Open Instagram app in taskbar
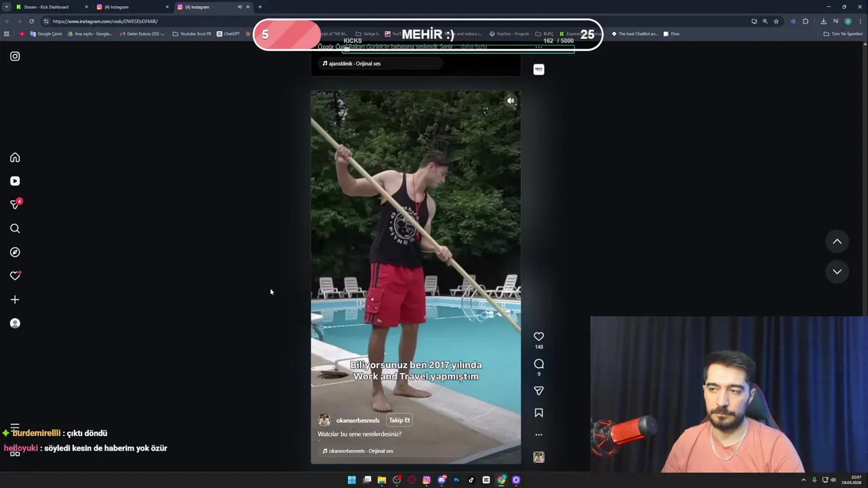The width and height of the screenshot is (868, 488). [x=427, y=480]
